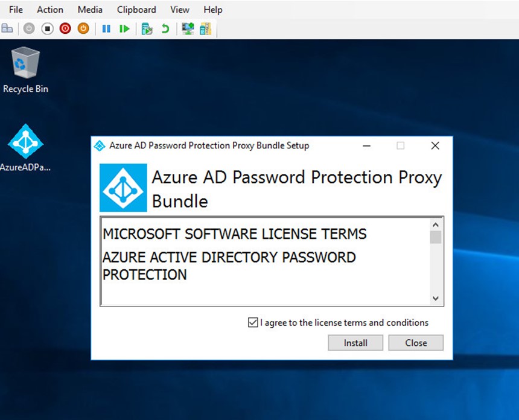This screenshot has width=519, height=420.
Task: Click the Ctrl+Alt+Del toolbar icon
Action: [7, 28]
